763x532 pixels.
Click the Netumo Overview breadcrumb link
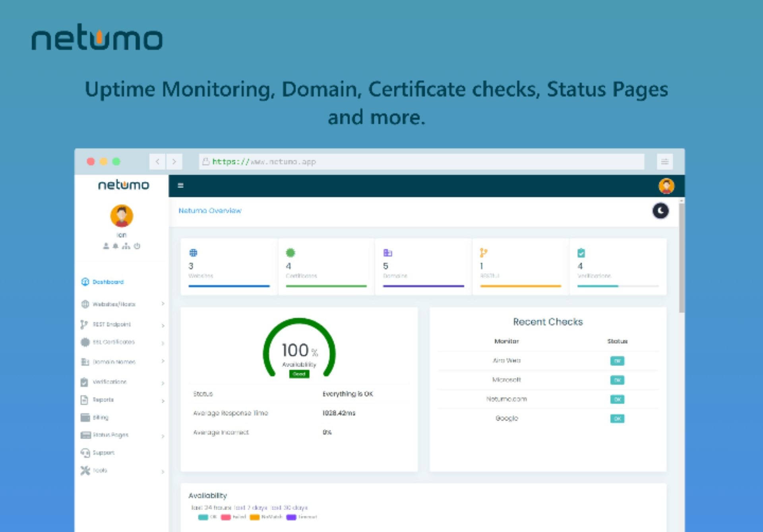(x=210, y=211)
